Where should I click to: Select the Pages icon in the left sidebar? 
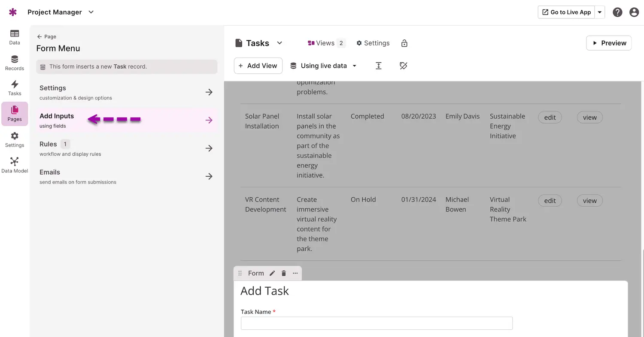(x=14, y=114)
